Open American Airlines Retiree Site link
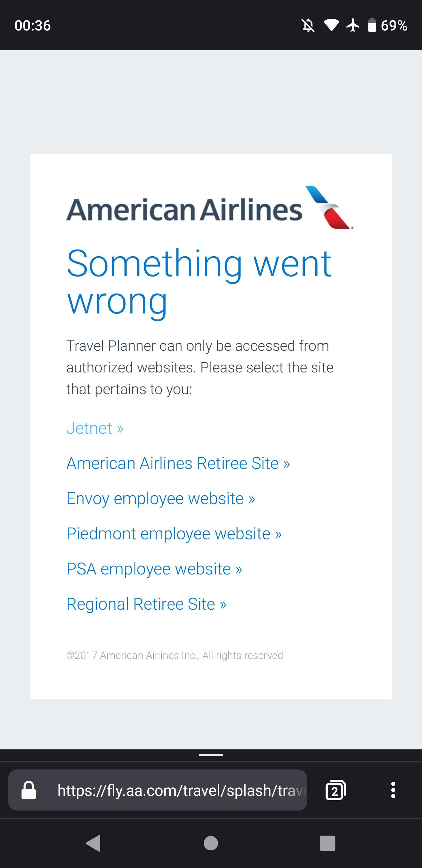Image resolution: width=422 pixels, height=868 pixels. [x=178, y=463]
